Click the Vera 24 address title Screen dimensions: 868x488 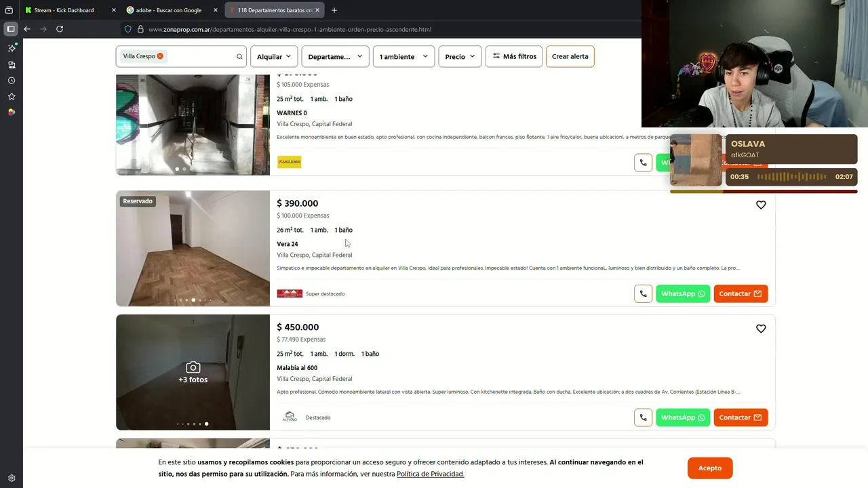(287, 244)
